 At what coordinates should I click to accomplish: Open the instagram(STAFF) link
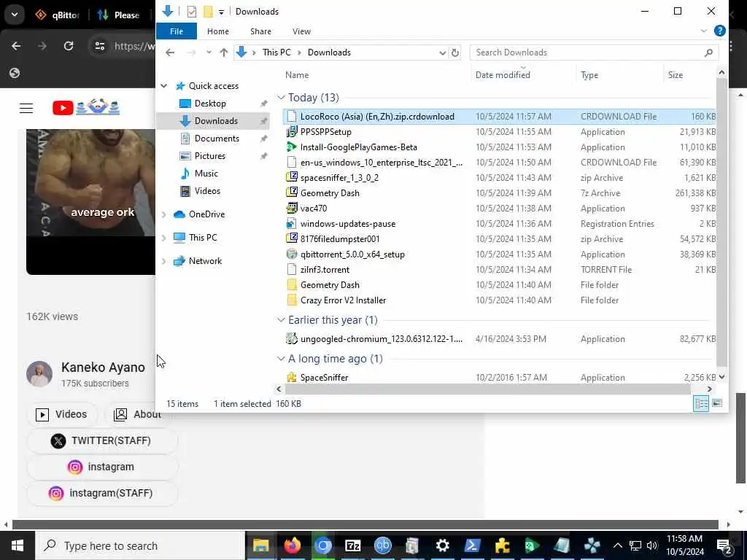coord(102,494)
